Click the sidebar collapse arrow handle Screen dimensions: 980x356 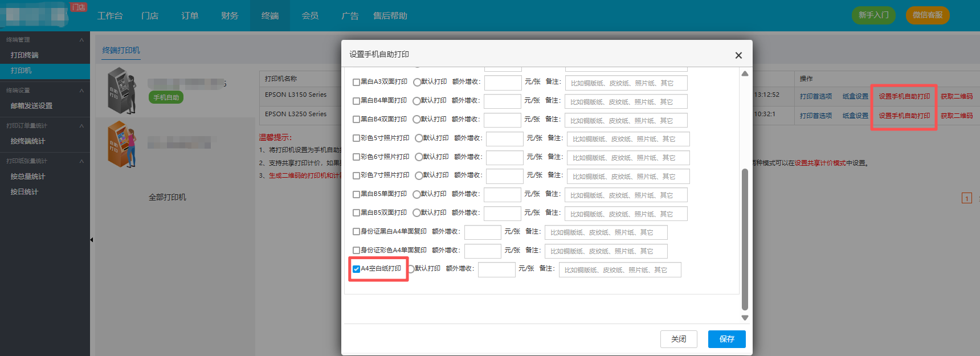click(92, 240)
